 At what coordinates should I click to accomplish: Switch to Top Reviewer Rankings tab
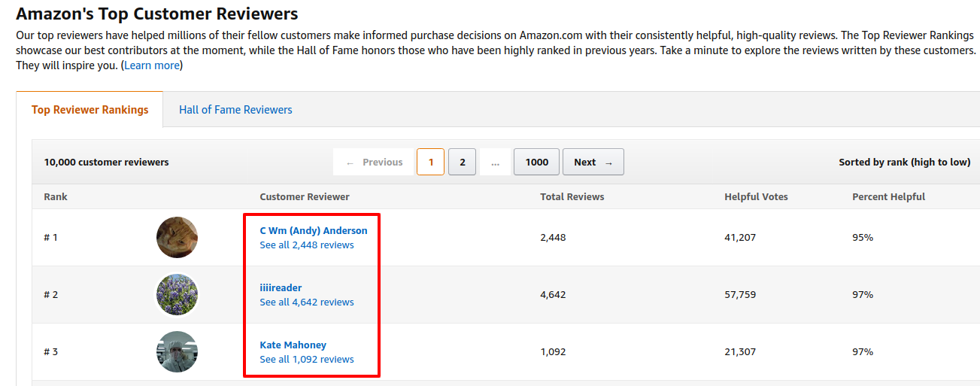pos(90,110)
